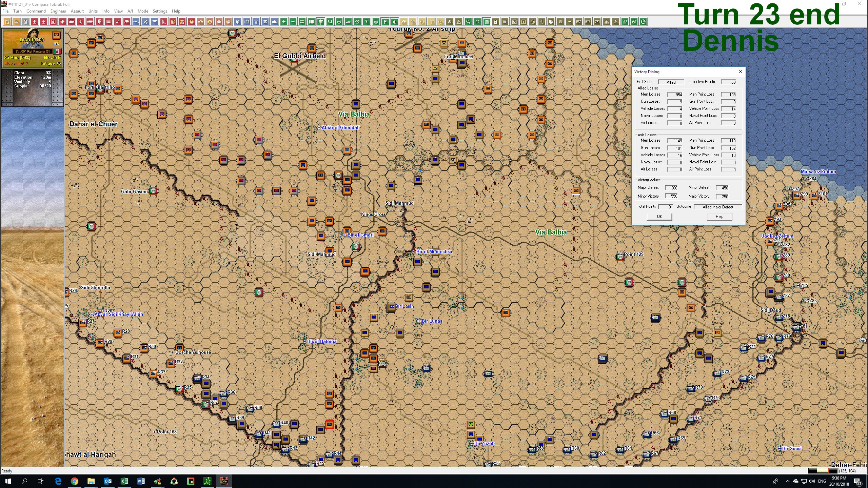This screenshot has width=868, height=488.
Task: Click the padlock hex-lock icon
Action: 496,22
